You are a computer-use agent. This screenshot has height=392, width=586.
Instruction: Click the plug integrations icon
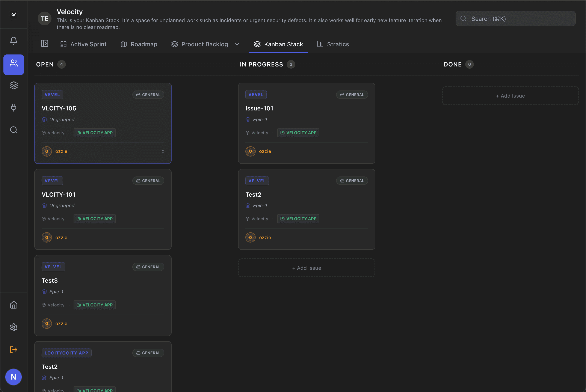tap(14, 107)
